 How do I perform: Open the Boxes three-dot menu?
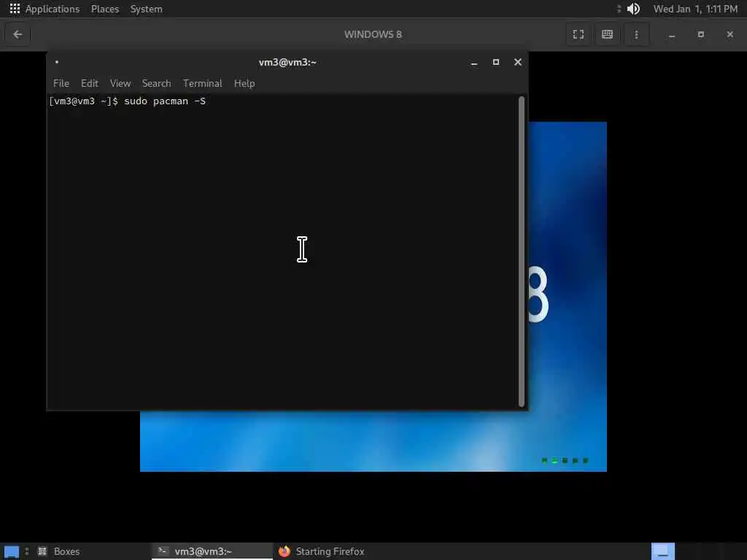(x=636, y=34)
